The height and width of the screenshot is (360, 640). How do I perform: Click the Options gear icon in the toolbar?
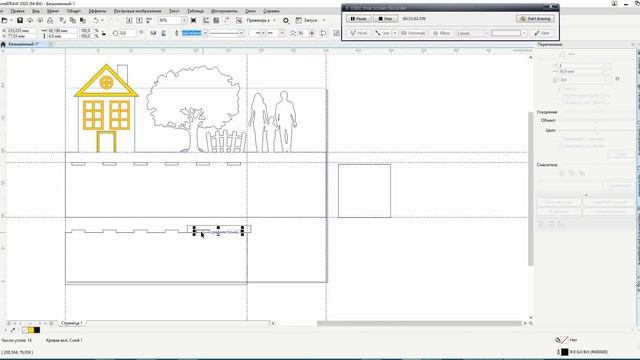click(x=286, y=20)
